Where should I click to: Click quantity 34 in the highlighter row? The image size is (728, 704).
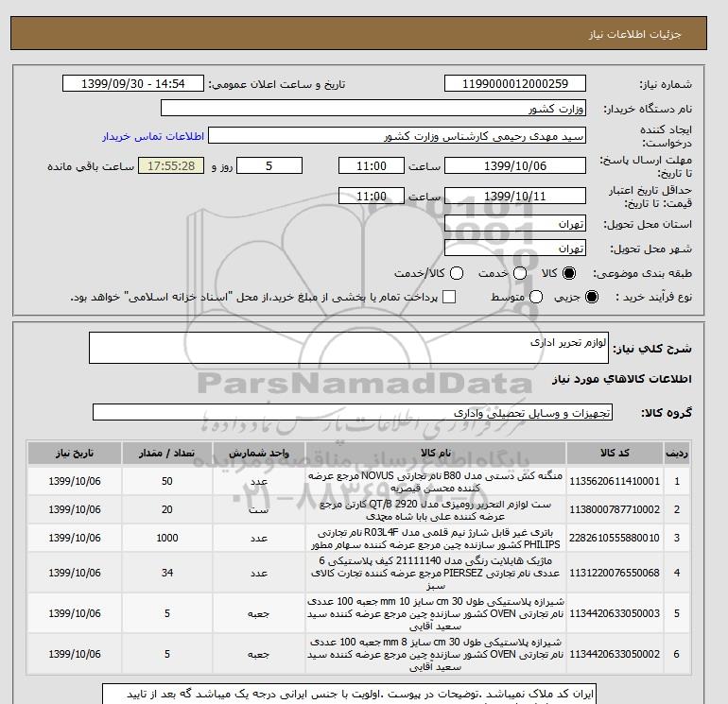tap(167, 573)
